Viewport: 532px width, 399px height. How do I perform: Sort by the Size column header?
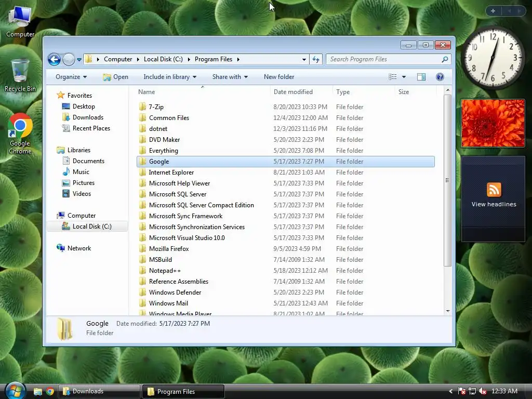(403, 92)
